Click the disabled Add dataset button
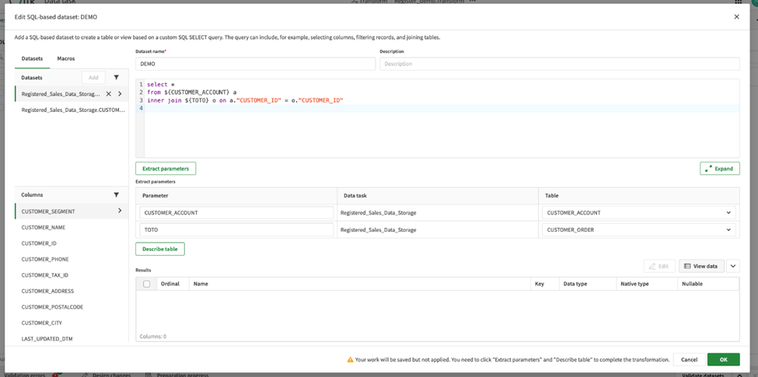The width and height of the screenshot is (758, 377). click(x=94, y=77)
